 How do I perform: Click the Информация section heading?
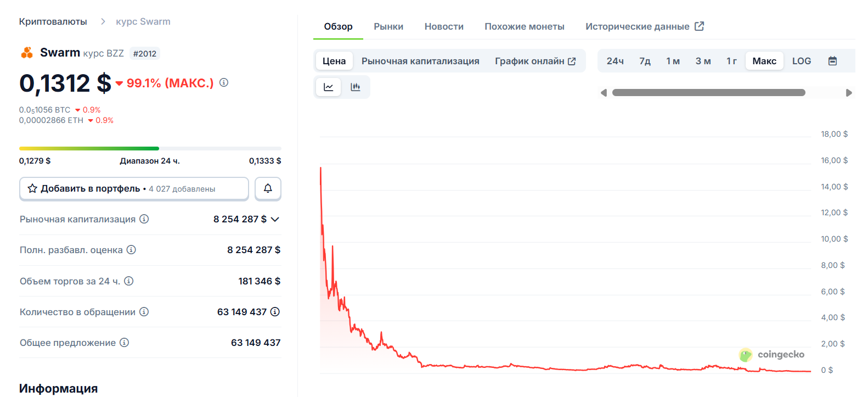[x=59, y=388]
